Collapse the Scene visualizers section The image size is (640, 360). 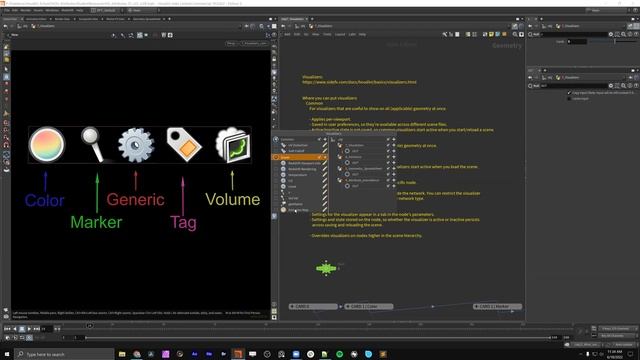(x=276, y=157)
